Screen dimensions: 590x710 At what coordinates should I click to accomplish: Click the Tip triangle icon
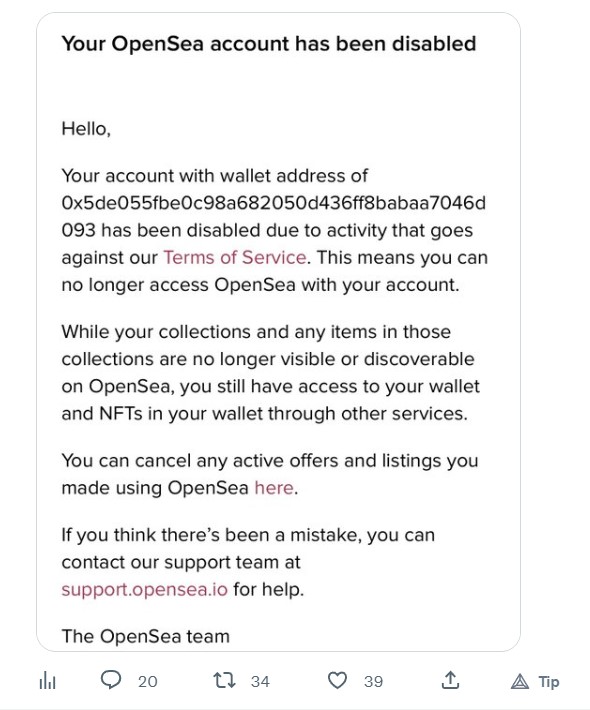[x=520, y=681]
